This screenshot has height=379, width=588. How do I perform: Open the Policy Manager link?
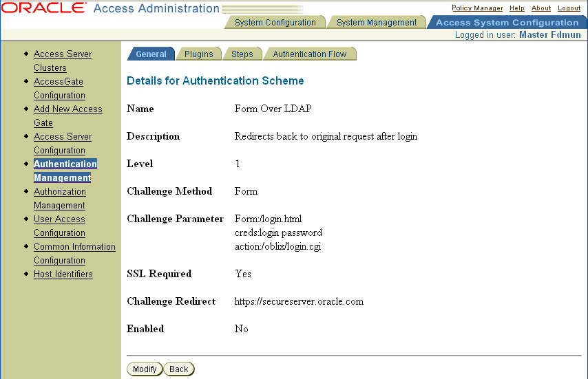pyautogui.click(x=477, y=8)
